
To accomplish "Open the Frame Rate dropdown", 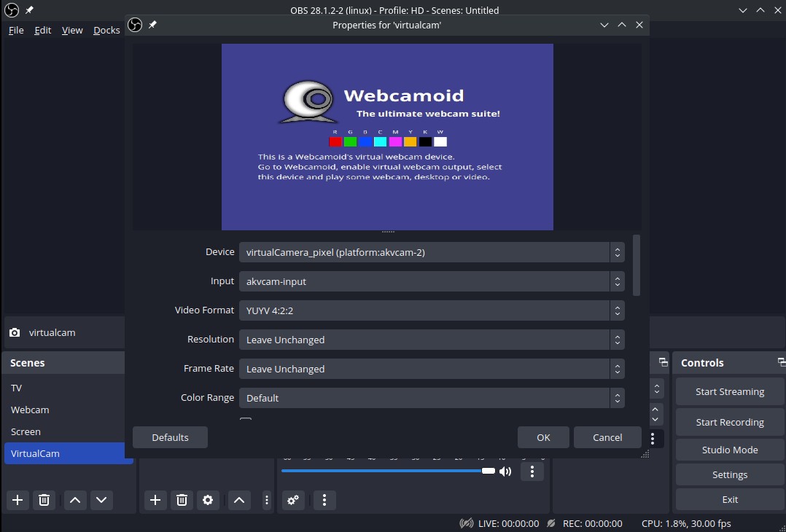I will pos(432,369).
